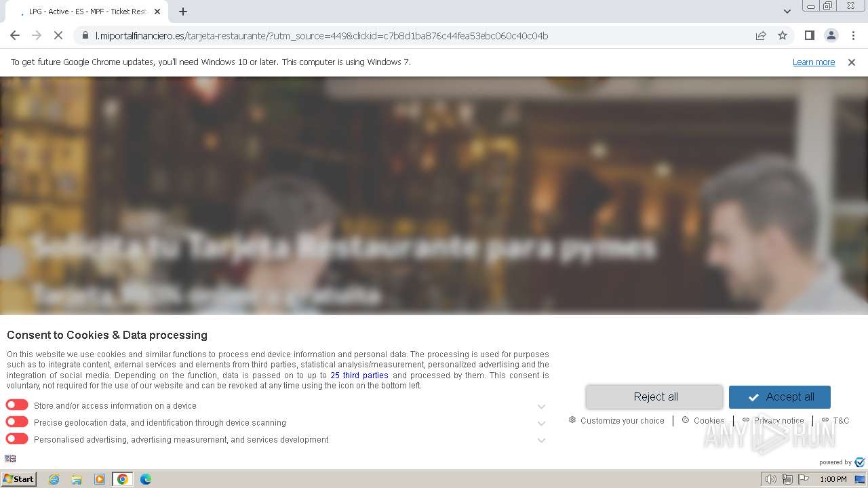868x488 pixels.
Task: Dismiss the Chrome update notification
Action: [852, 62]
